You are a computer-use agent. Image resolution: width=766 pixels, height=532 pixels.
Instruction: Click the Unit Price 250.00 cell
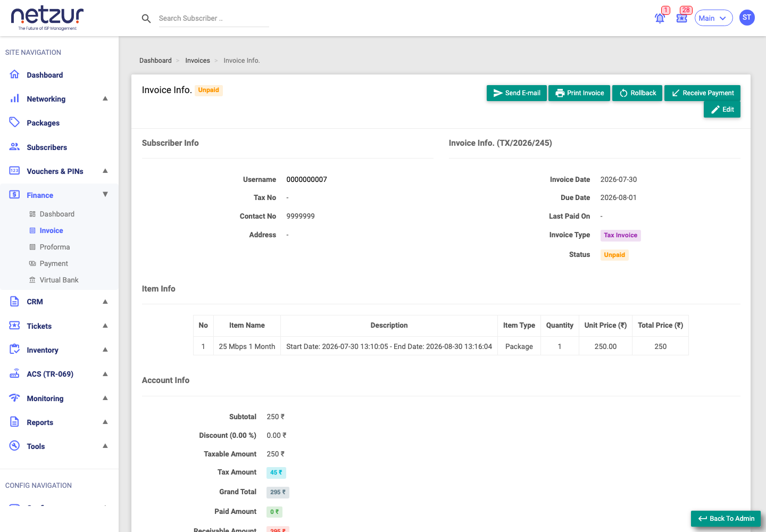605,346
